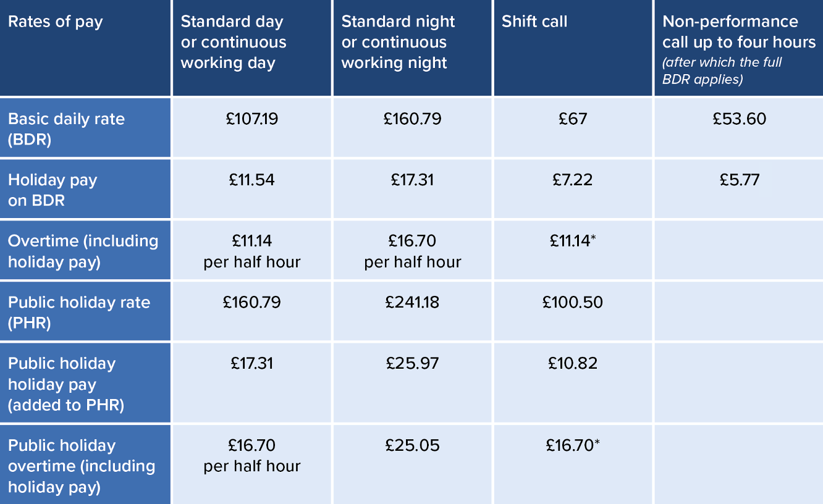Click the "Non-performance call up to four hours" header
823x504 pixels.
(739, 48)
